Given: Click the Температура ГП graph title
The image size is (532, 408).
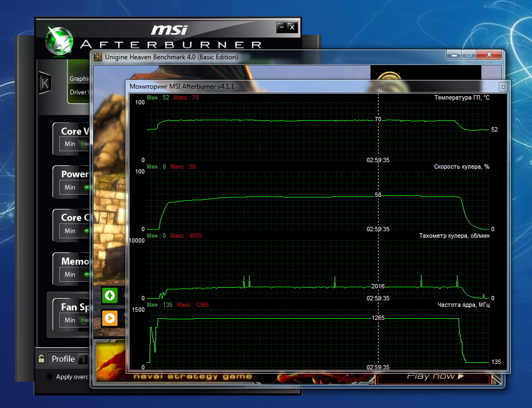Looking at the screenshot, I should [462, 98].
